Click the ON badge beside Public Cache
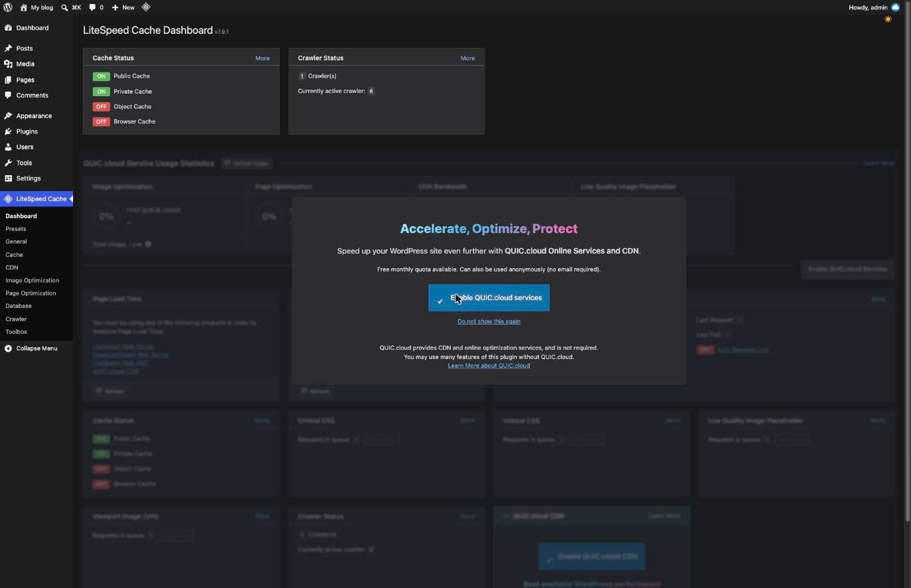The width and height of the screenshot is (911, 588). tap(101, 76)
